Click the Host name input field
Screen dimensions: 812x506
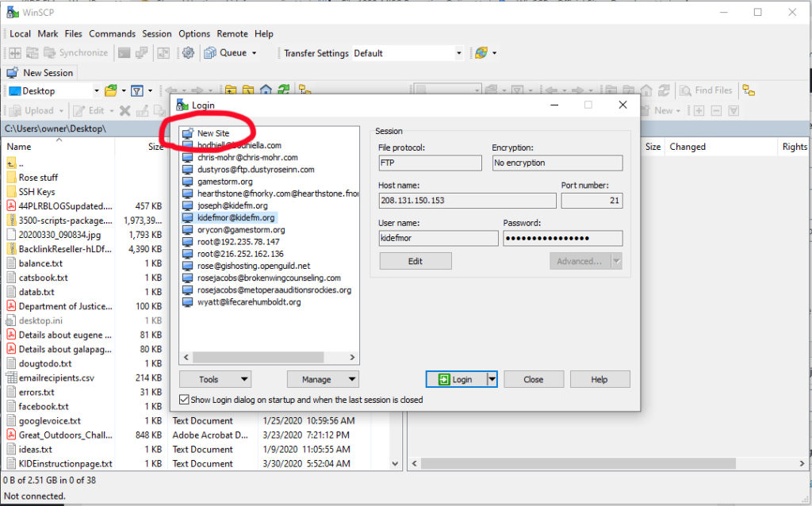tap(468, 201)
